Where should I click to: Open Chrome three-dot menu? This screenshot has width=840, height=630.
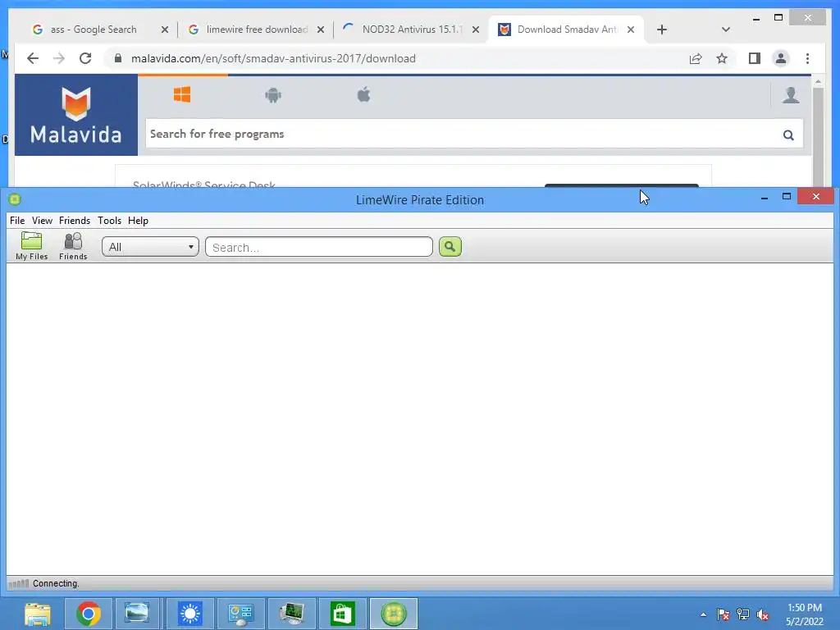807,58
